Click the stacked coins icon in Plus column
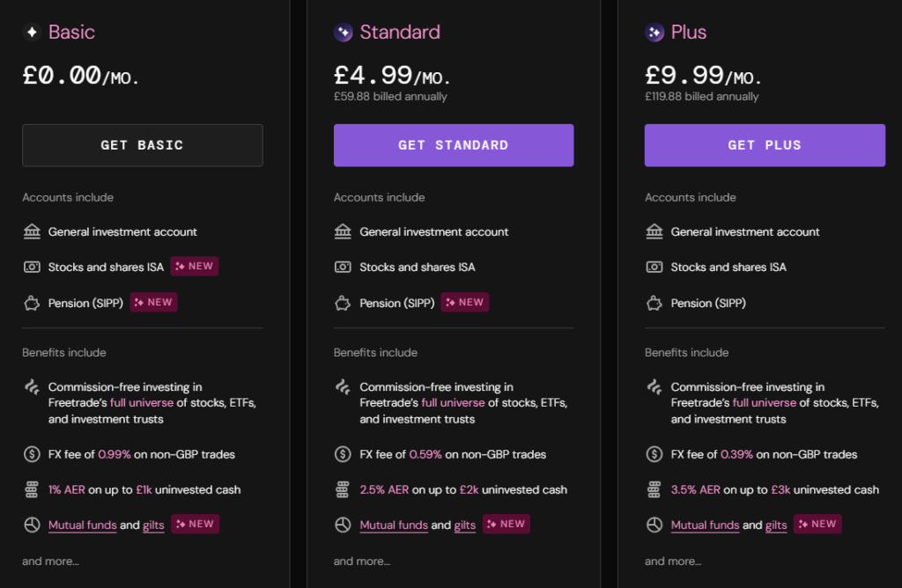This screenshot has width=902, height=588. tap(654, 489)
